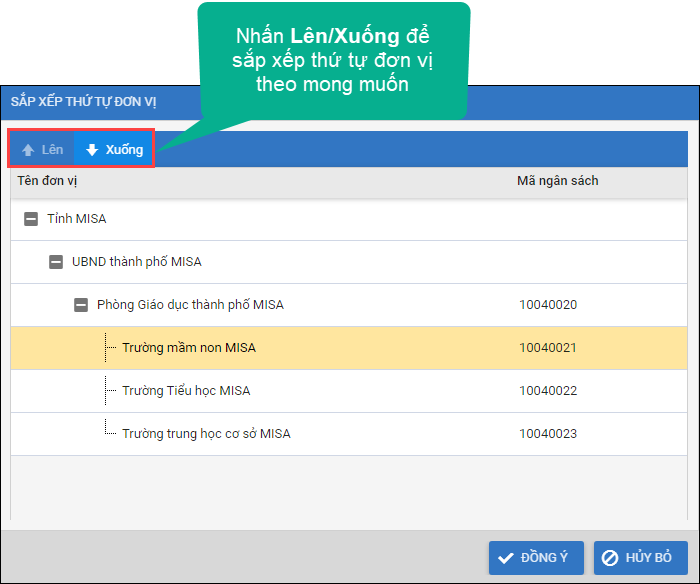This screenshot has height=584, width=700.
Task: Click budget code 10040020
Action: pyautogui.click(x=548, y=305)
